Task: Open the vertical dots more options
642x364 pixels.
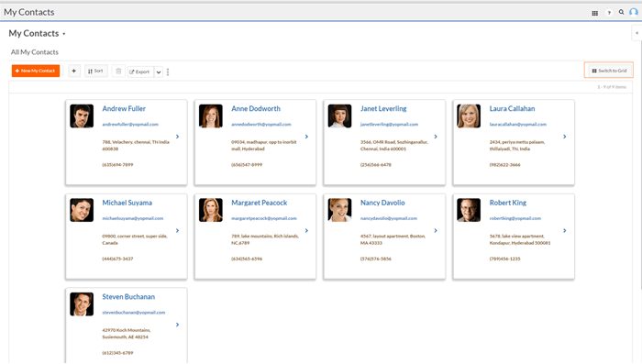Action: click(168, 72)
